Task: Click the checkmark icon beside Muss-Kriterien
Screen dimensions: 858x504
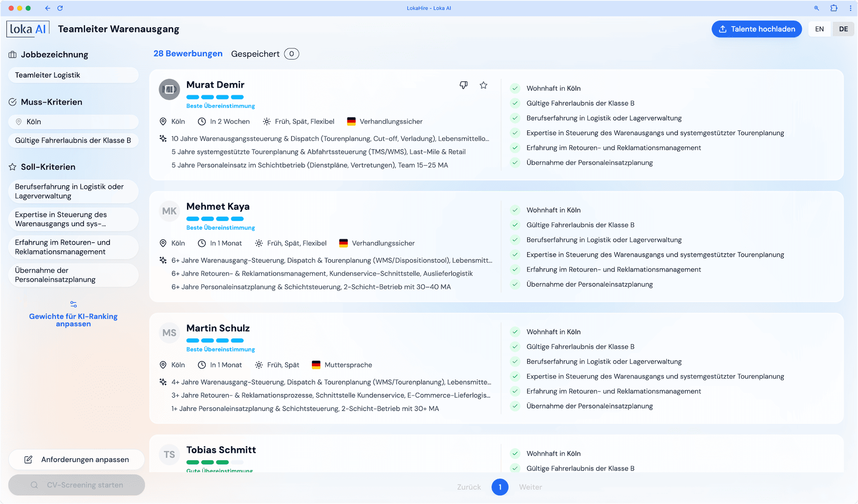Action: tap(12, 102)
